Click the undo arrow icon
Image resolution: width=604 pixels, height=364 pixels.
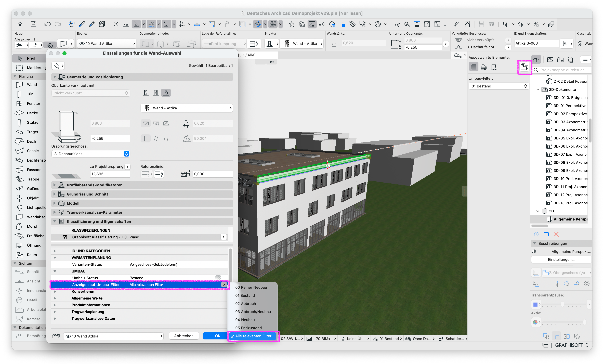click(47, 24)
